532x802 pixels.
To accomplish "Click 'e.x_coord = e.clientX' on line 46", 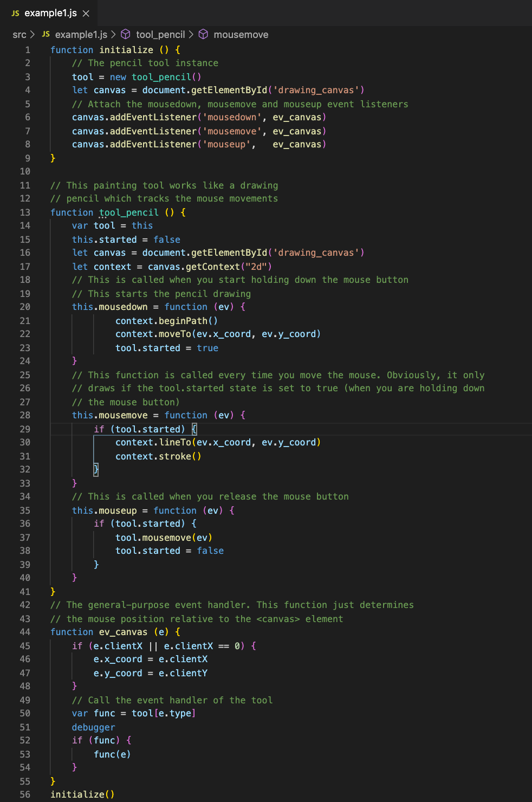I will [151, 659].
